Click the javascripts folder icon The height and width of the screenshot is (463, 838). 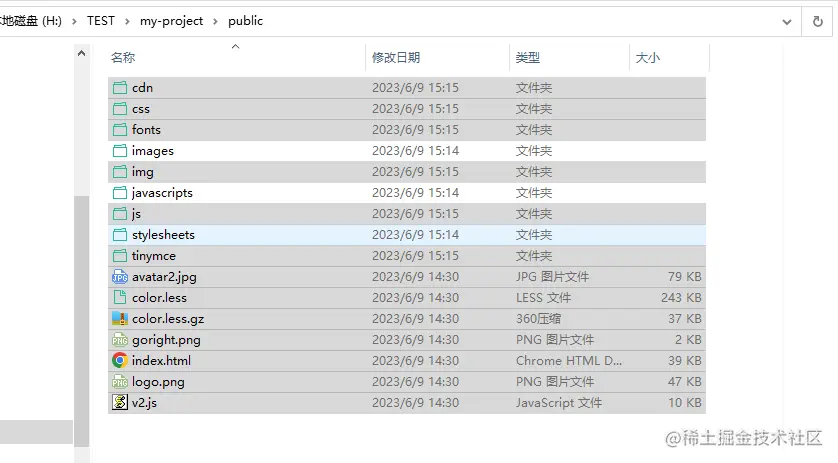[x=120, y=192]
